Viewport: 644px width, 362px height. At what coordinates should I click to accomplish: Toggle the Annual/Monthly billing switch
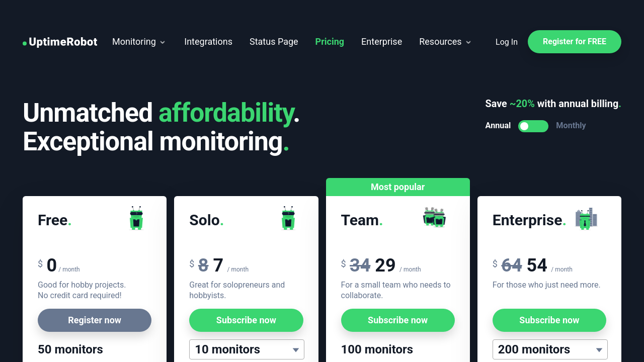pyautogui.click(x=533, y=126)
